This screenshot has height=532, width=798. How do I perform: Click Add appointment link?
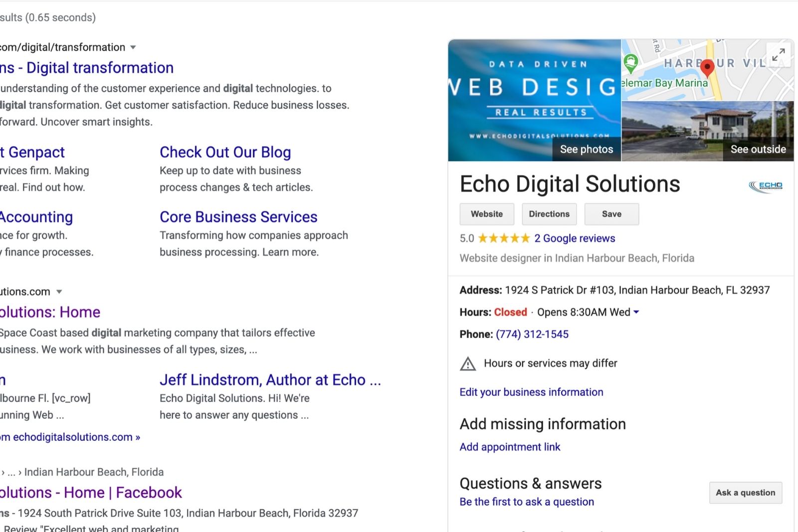click(510, 447)
